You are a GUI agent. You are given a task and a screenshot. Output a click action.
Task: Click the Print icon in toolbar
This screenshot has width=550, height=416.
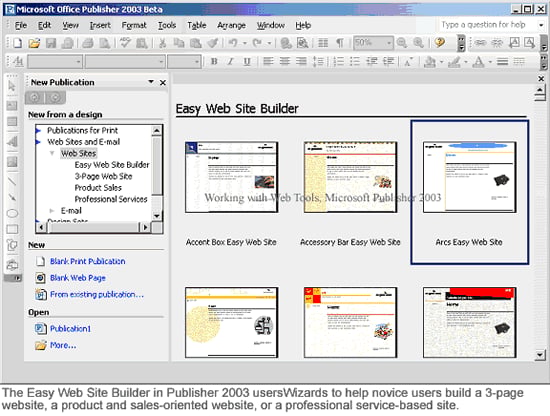[88, 43]
